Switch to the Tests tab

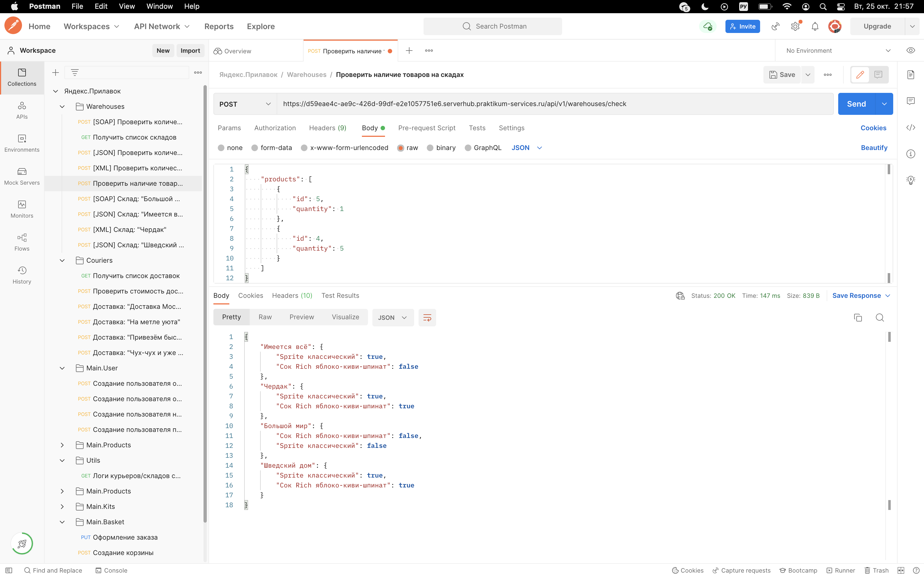(x=477, y=128)
